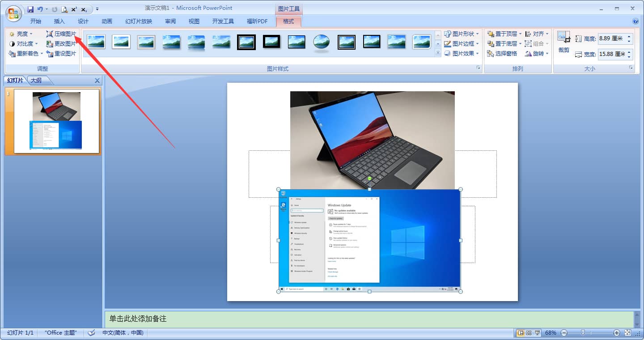Image resolution: width=644 pixels, height=340 pixels.
Task: Click the 图片边框 (Picture Border) icon
Action: tap(447, 43)
